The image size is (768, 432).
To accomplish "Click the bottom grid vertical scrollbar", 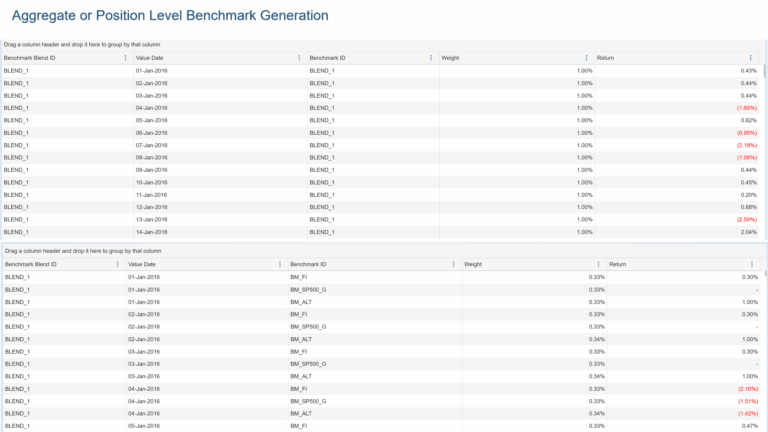I will (x=765, y=350).
